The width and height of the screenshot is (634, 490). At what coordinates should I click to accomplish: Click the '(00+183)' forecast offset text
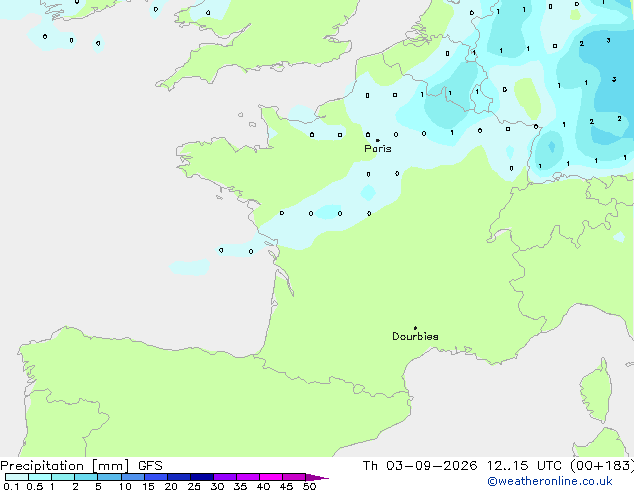coord(602,466)
